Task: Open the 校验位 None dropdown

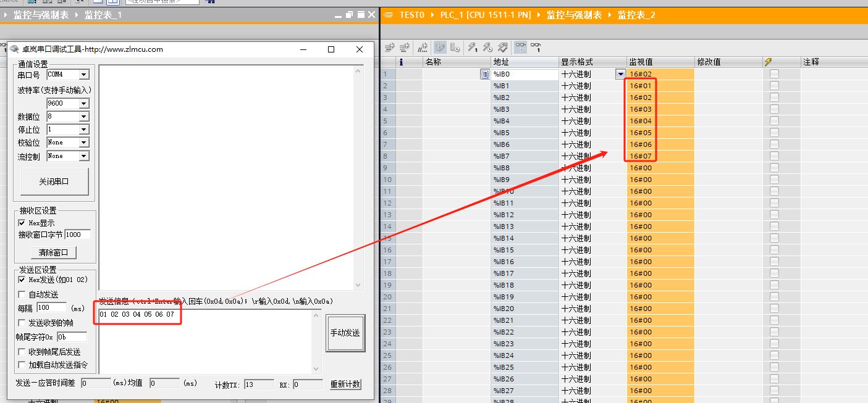Action: 84,143
